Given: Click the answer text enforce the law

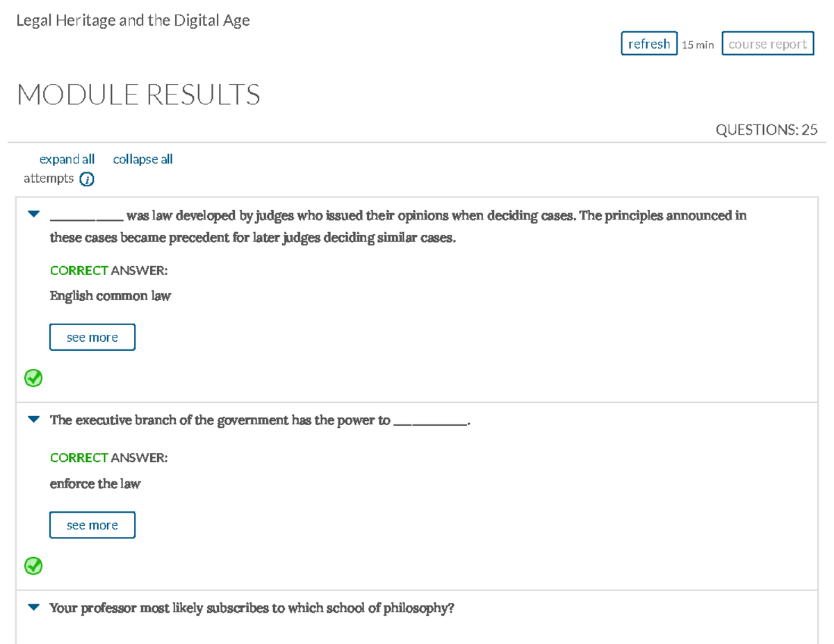Looking at the screenshot, I should coord(95,484).
